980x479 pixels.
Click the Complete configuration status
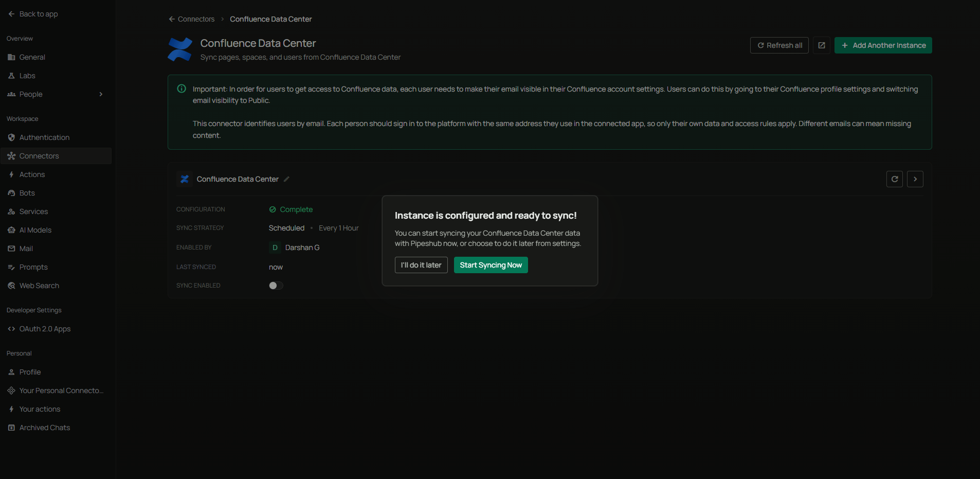[291, 209]
